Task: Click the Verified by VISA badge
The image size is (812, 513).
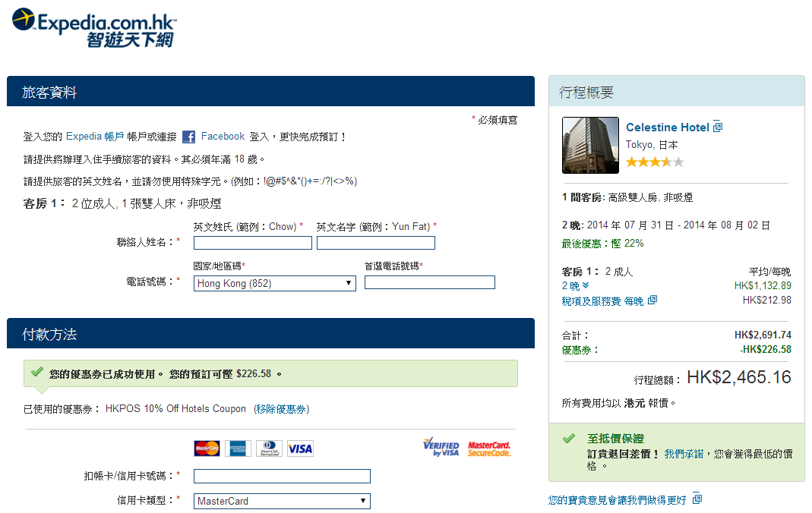Action: point(441,448)
